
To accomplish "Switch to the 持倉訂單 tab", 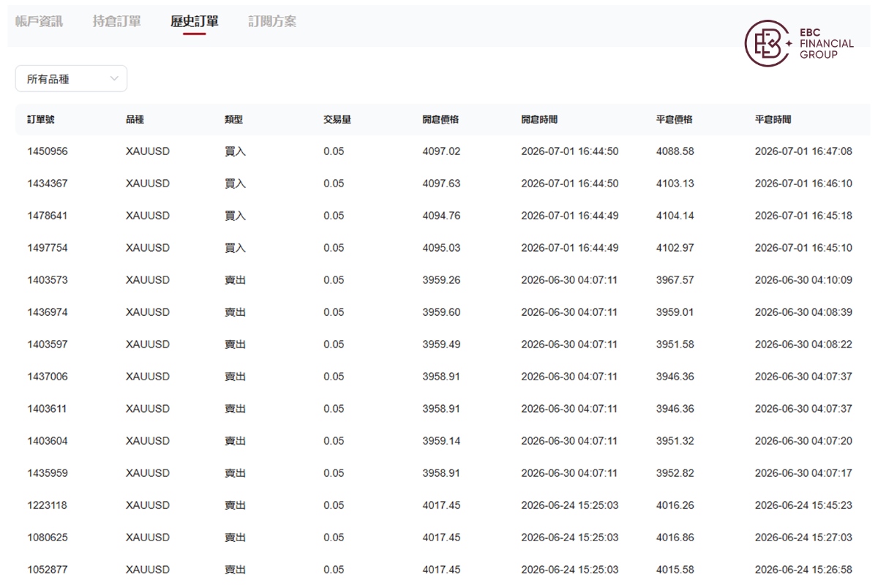I will 117,21.
